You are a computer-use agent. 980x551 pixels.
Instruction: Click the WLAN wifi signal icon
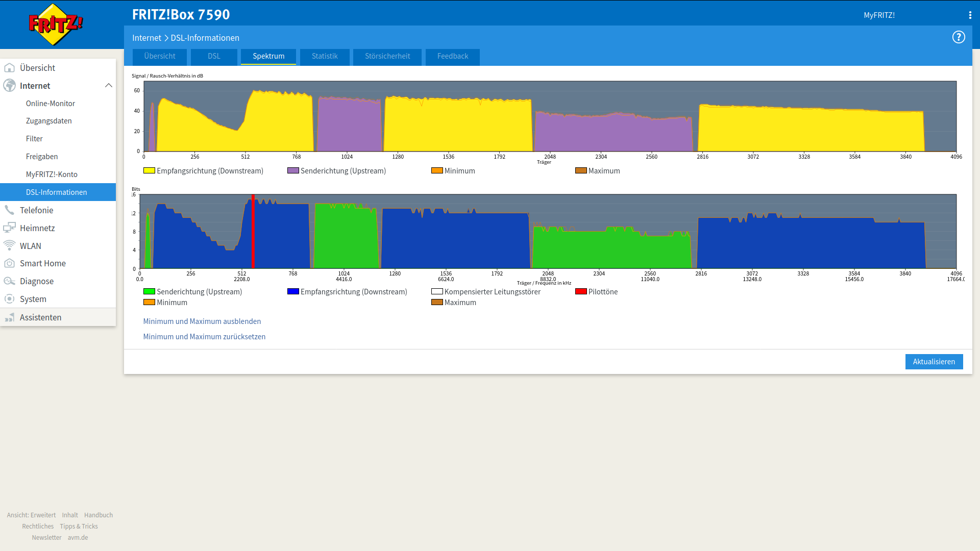pos(9,245)
